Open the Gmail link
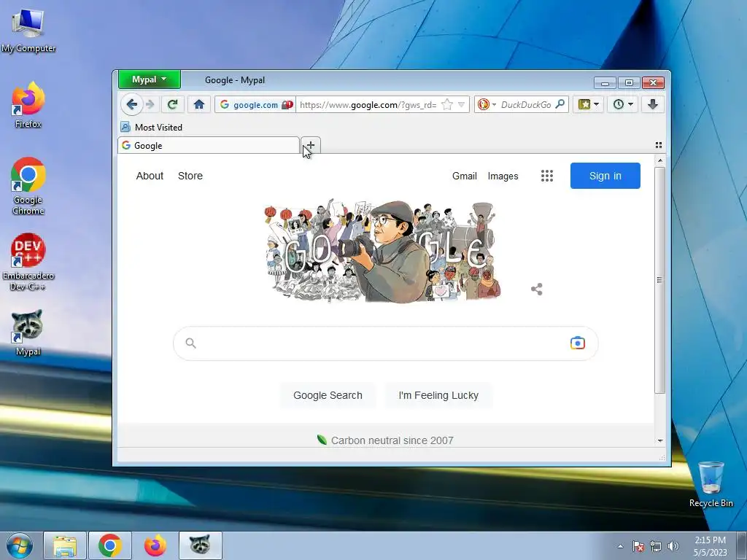The height and width of the screenshot is (560, 747). (465, 176)
